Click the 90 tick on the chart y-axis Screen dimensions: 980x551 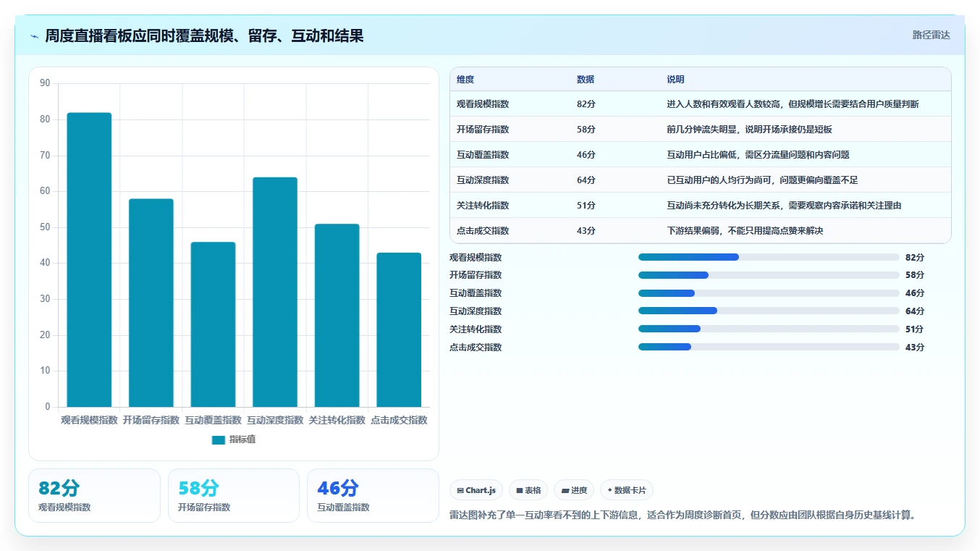[x=45, y=83]
